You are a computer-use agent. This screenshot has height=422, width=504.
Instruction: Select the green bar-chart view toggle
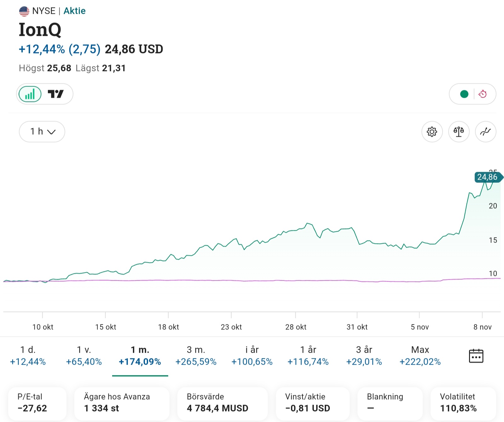[x=30, y=94]
